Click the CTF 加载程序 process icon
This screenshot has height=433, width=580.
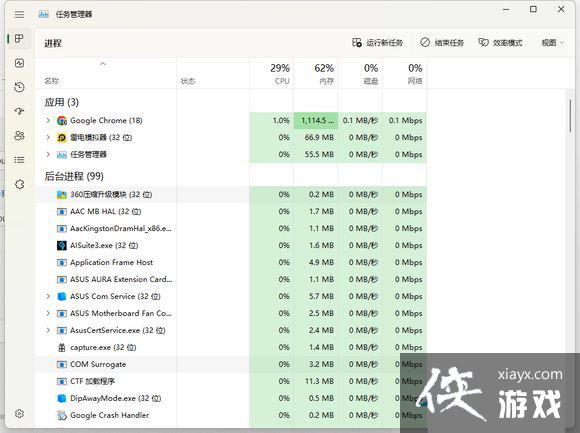[x=62, y=382]
